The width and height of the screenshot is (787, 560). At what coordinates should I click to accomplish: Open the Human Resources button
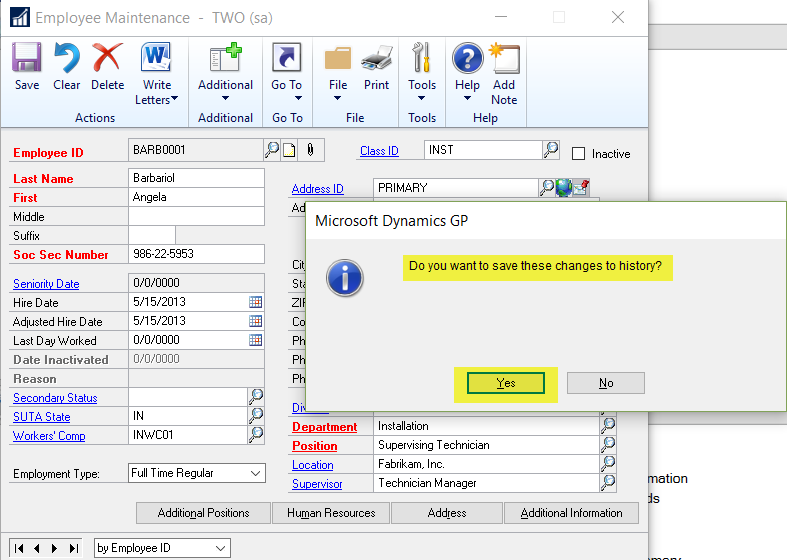tap(331, 513)
